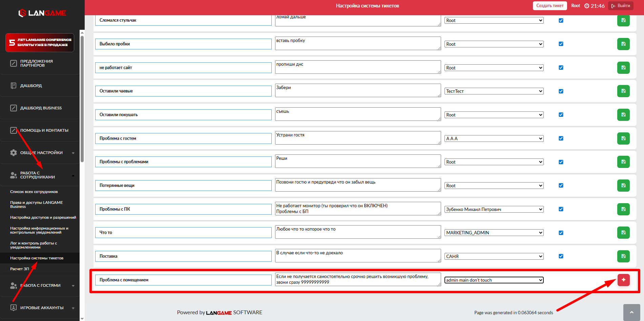Open the САНЯ assignee dropdown
This screenshot has width=644, height=321.
(494, 256)
